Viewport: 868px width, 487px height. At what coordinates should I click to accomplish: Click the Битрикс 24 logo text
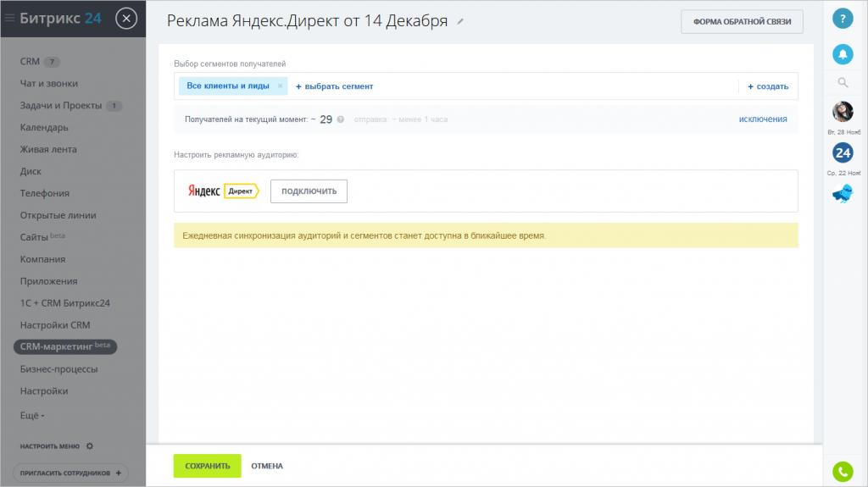click(x=61, y=19)
